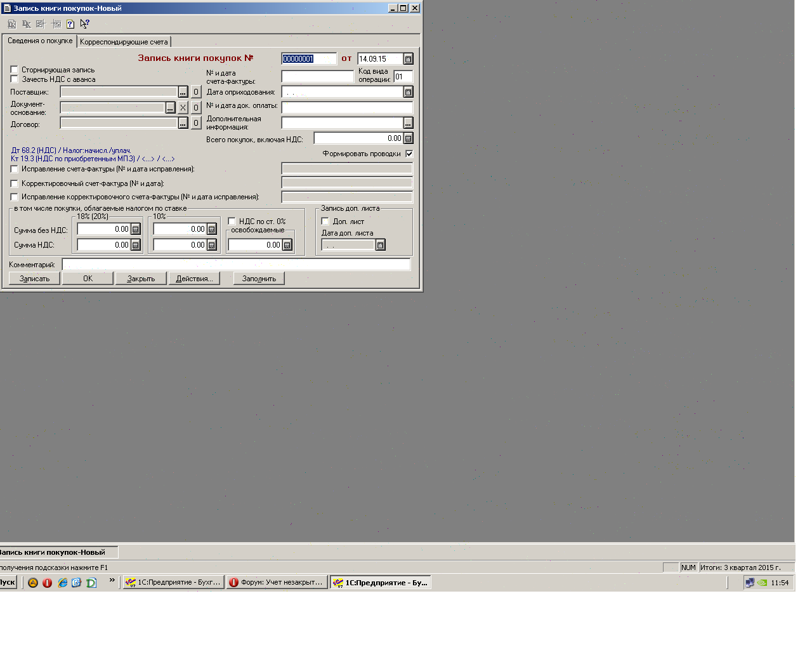The width and height of the screenshot is (812, 650).
Task: Tick Исправление корректировочного счета-фактуры checkbox
Action: pyautogui.click(x=15, y=197)
